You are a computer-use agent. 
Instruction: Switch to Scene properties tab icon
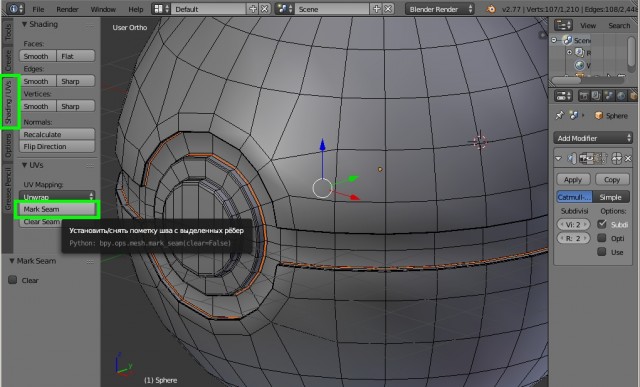(x=609, y=96)
